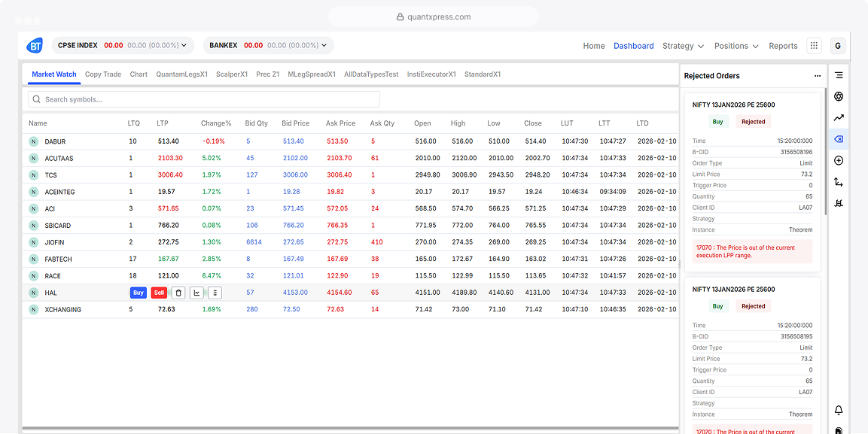
Task: Open the Prec Z1 tab
Action: click(x=267, y=74)
